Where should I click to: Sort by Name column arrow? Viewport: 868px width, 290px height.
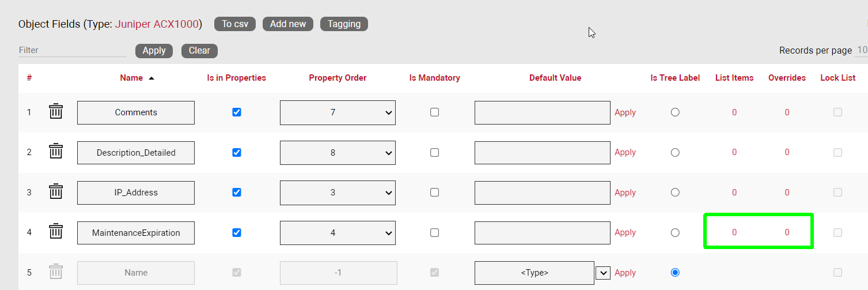pos(151,78)
